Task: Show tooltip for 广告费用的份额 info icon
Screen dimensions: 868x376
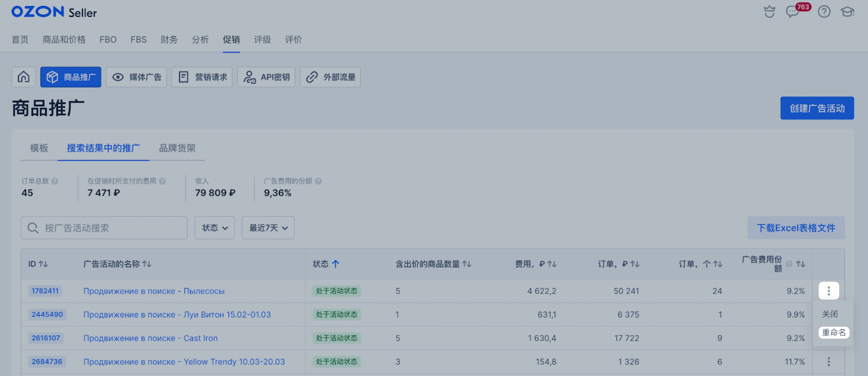Action: coord(318,181)
